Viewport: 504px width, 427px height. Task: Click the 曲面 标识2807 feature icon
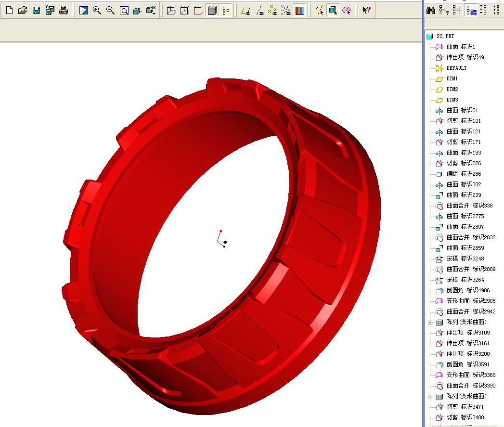439,227
